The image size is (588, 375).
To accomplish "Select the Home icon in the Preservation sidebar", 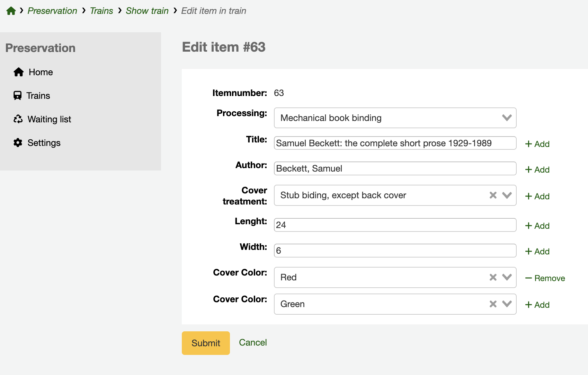I will (18, 72).
